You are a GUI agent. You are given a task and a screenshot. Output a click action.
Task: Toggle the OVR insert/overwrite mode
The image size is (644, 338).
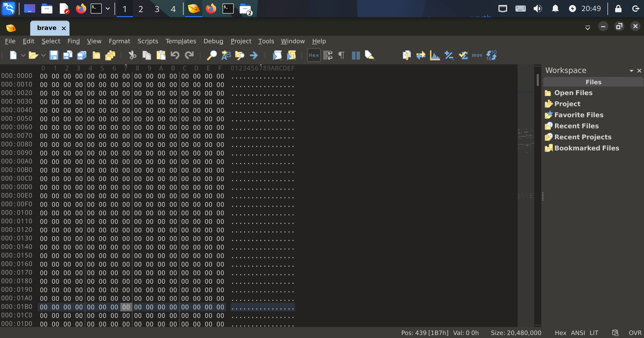(635, 333)
